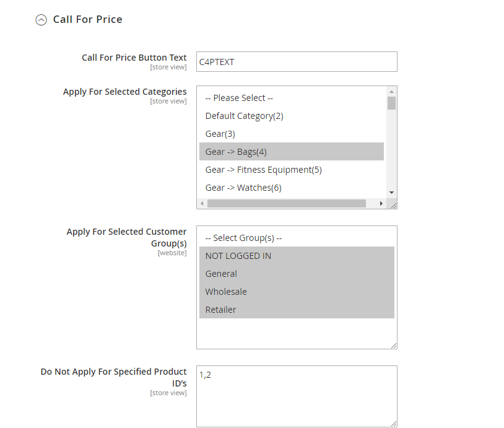The image size is (504, 428).
Task: Click the Call For Price Button Text field
Action: (297, 62)
